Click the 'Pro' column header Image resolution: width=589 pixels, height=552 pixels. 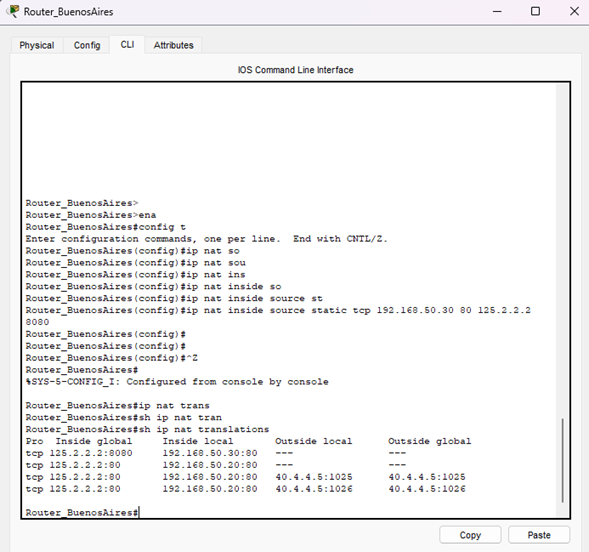[35, 441]
